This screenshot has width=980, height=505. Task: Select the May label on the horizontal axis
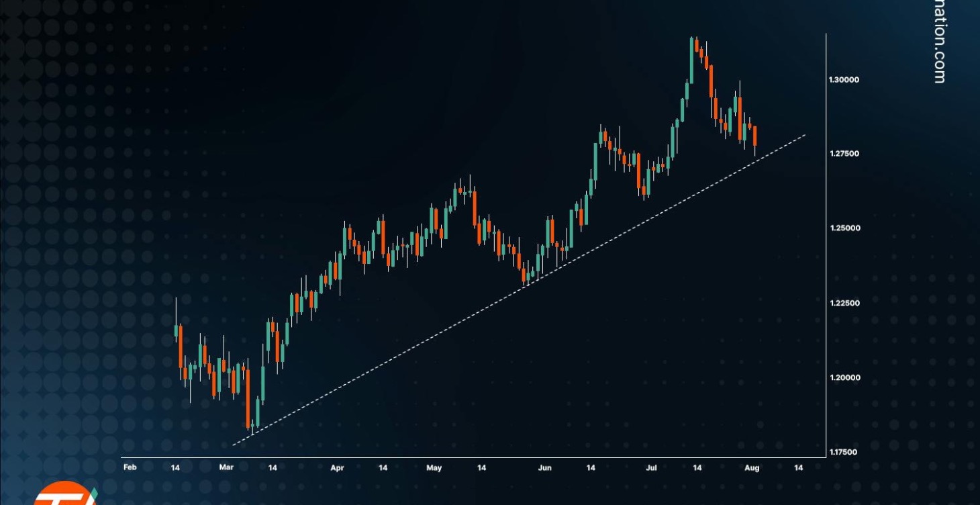[434, 467]
